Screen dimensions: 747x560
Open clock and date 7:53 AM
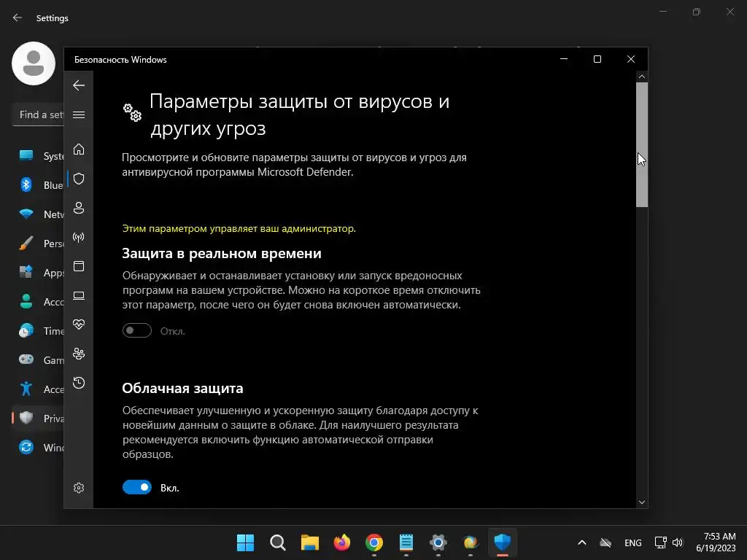click(716, 542)
